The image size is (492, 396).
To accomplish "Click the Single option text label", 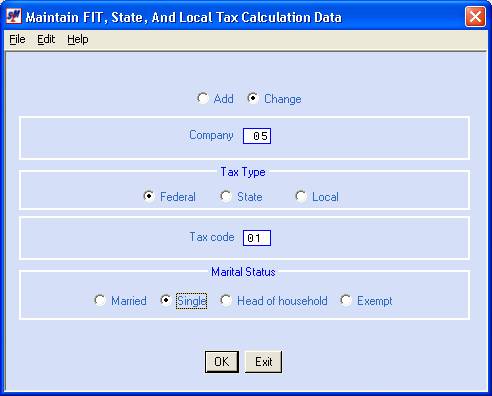I will (x=192, y=301).
